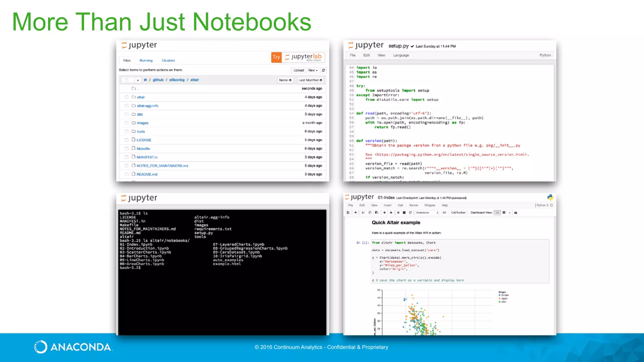Open Edit menu in setup.py editor

(x=366, y=55)
